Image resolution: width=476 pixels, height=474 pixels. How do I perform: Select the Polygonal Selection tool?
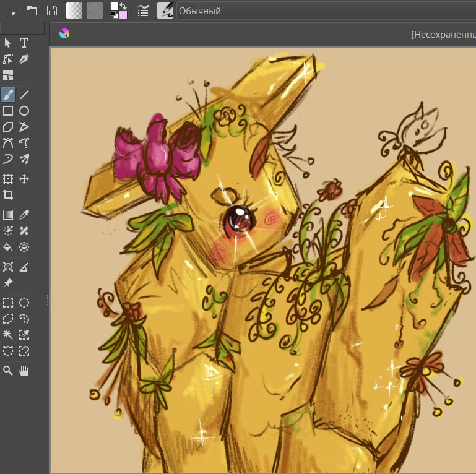click(x=8, y=319)
